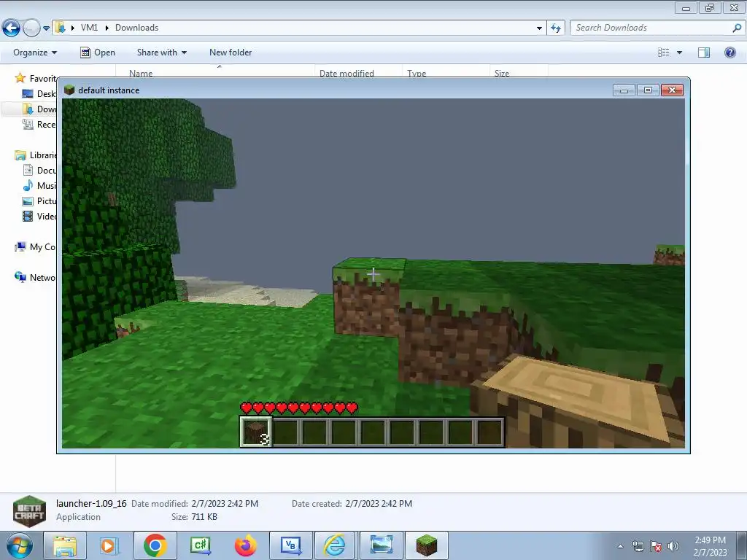Select the first hotbar slot with wood log
This screenshot has width=747, height=560.
click(256, 432)
